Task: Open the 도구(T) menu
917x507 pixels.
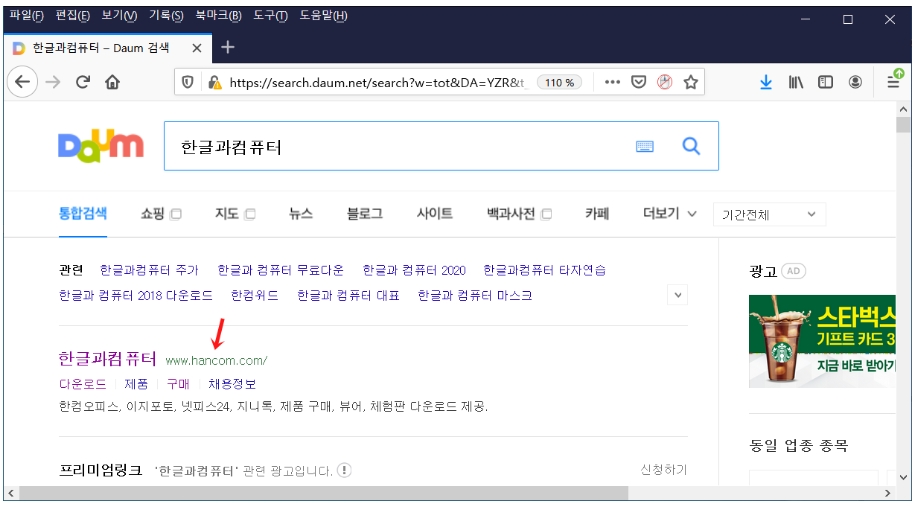Action: point(270,16)
